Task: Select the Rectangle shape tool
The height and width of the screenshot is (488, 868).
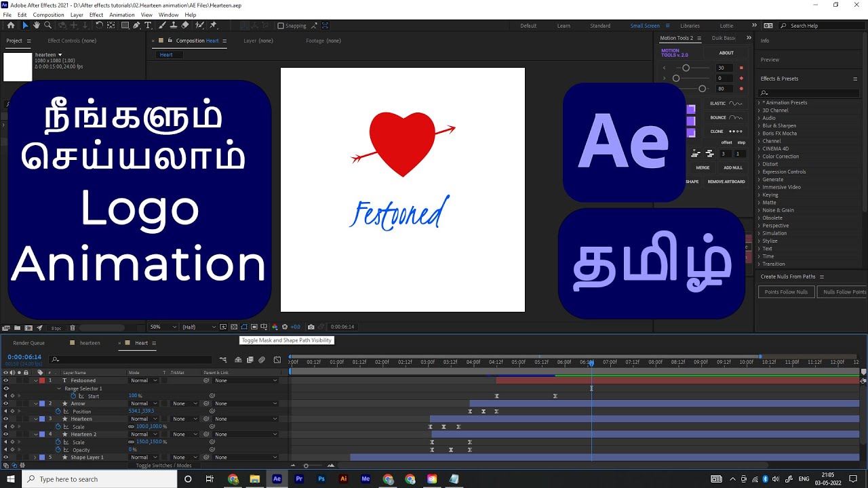Action: [x=125, y=25]
